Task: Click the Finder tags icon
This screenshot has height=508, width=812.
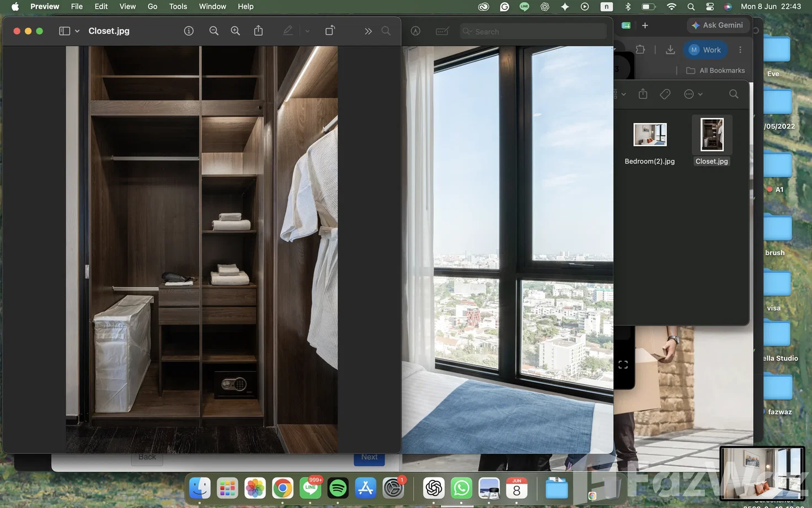Action: click(665, 94)
